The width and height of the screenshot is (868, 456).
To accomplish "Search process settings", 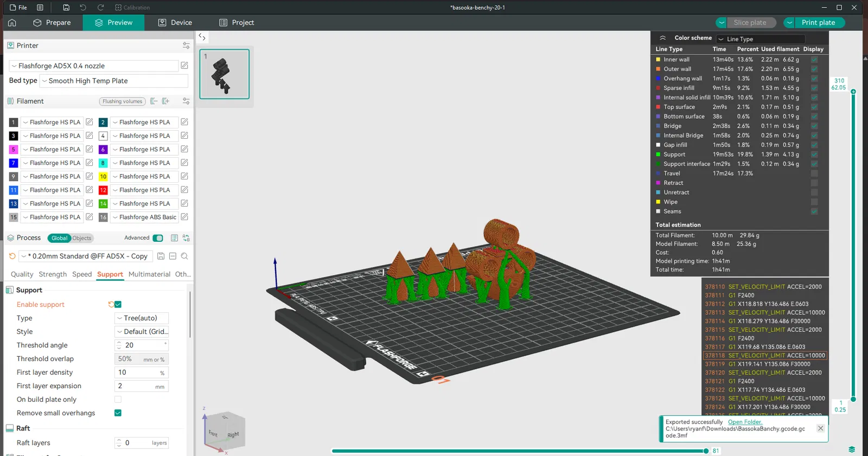I will 184,256.
